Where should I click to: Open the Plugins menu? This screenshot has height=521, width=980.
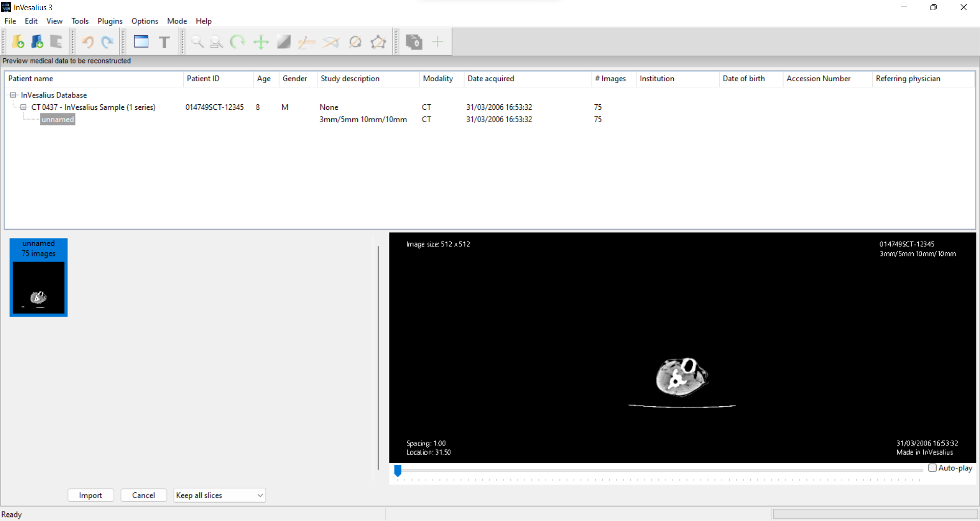click(x=110, y=21)
